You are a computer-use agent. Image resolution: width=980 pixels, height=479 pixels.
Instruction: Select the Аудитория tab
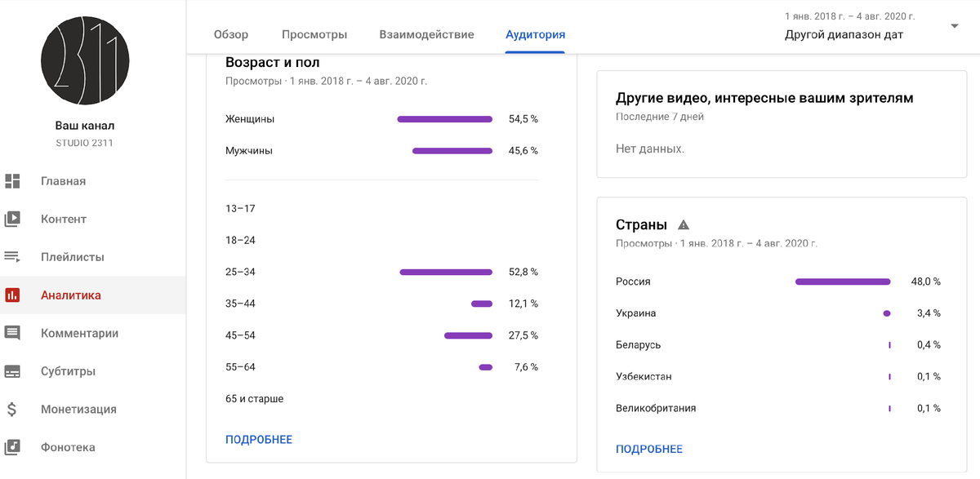(x=535, y=34)
